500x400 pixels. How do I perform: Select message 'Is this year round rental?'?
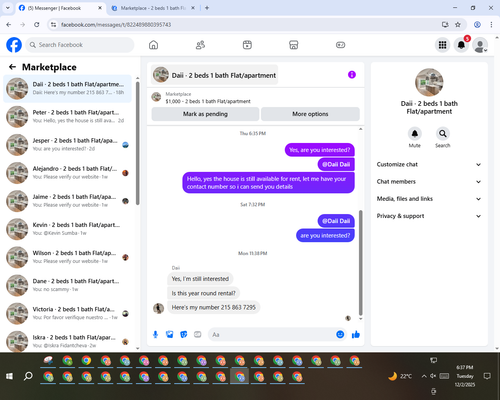[203, 293]
